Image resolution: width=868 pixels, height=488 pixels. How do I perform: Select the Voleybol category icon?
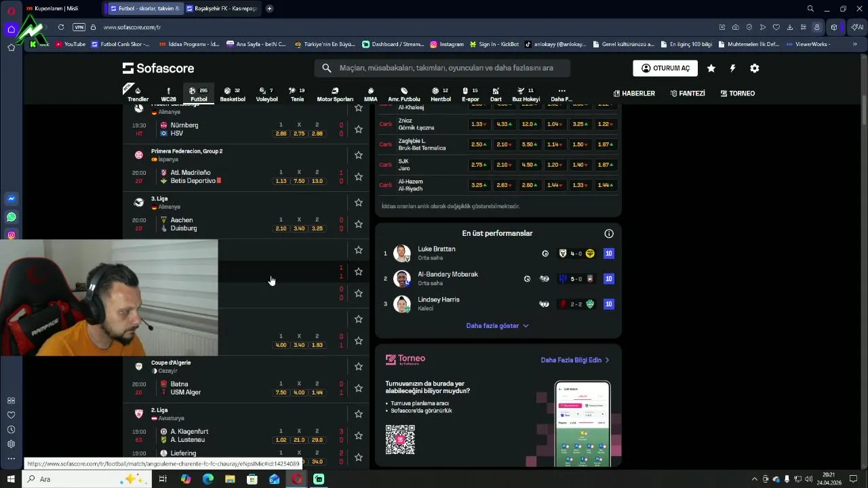tap(267, 94)
